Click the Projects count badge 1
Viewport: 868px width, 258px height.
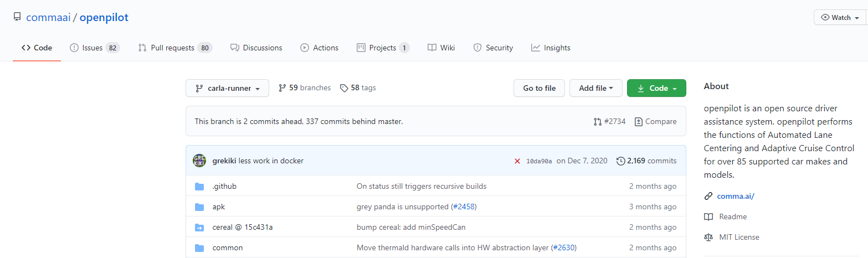click(404, 48)
